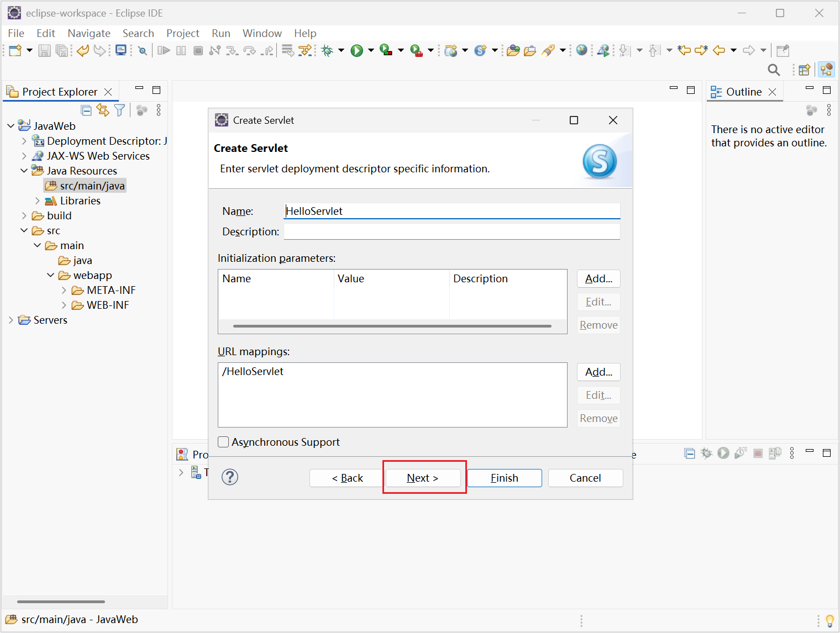This screenshot has width=840, height=633.
Task: Click the Back navigation arrow icon
Action: point(718,50)
